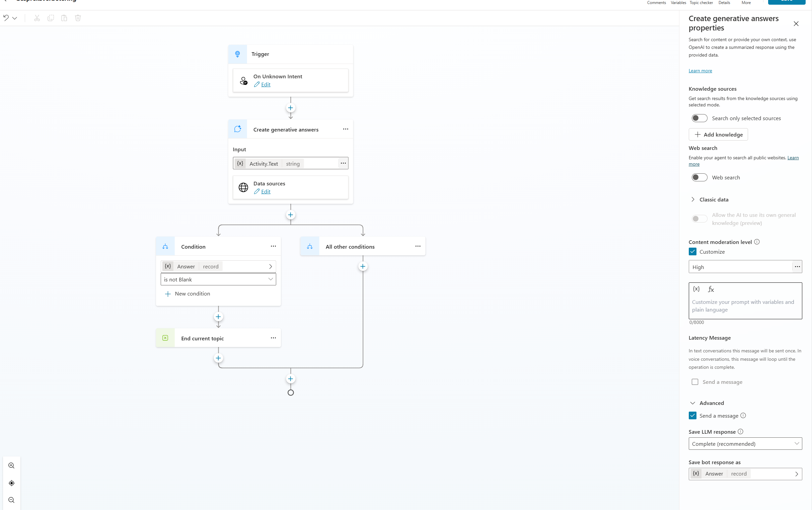Open Create generative answers node menu

346,129
